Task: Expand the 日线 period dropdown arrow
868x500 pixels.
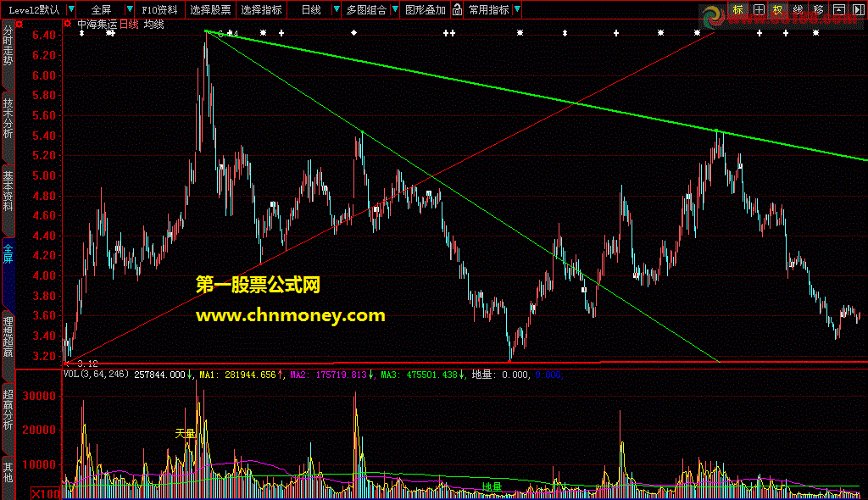Action: point(336,9)
